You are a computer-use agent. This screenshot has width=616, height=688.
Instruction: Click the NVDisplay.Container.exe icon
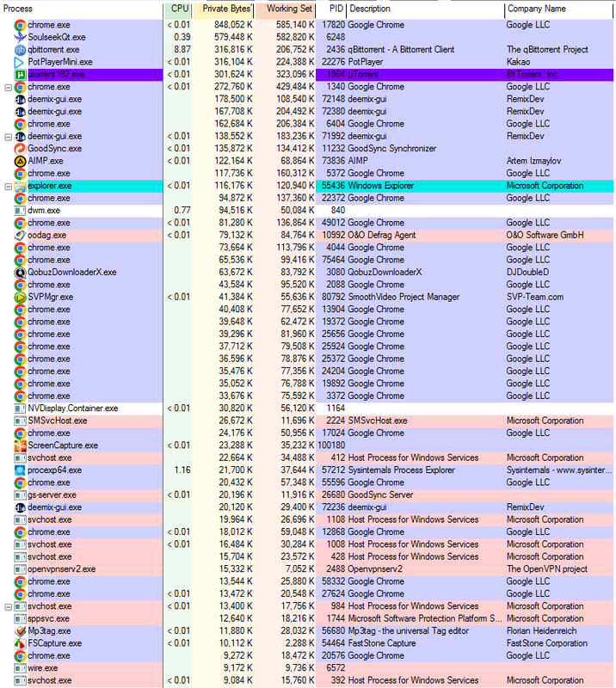(20, 408)
